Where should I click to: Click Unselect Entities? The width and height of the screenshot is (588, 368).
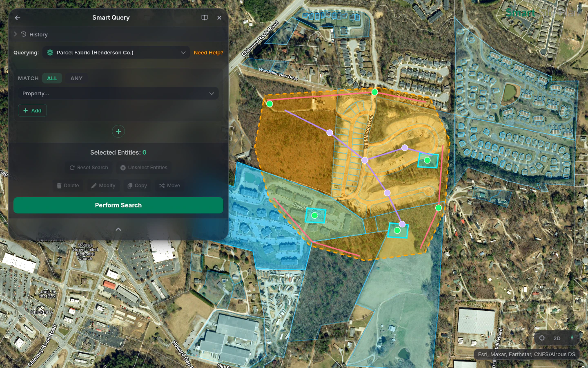click(x=144, y=168)
